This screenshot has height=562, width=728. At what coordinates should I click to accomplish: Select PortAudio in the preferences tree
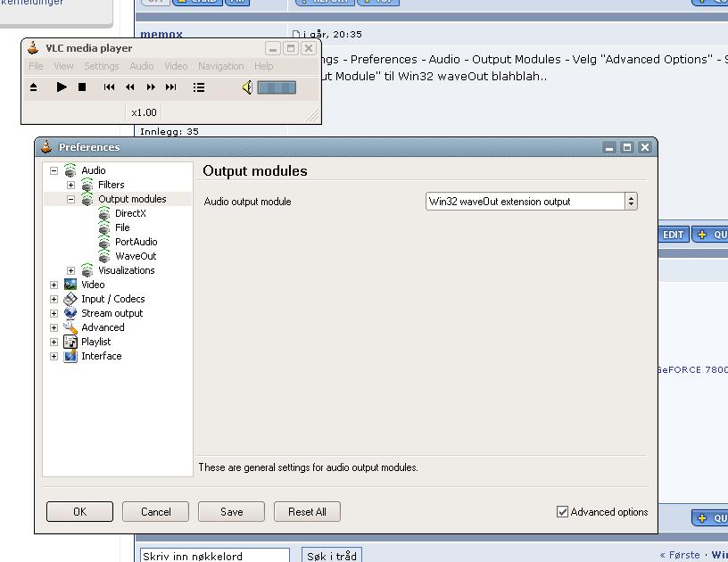(136, 242)
